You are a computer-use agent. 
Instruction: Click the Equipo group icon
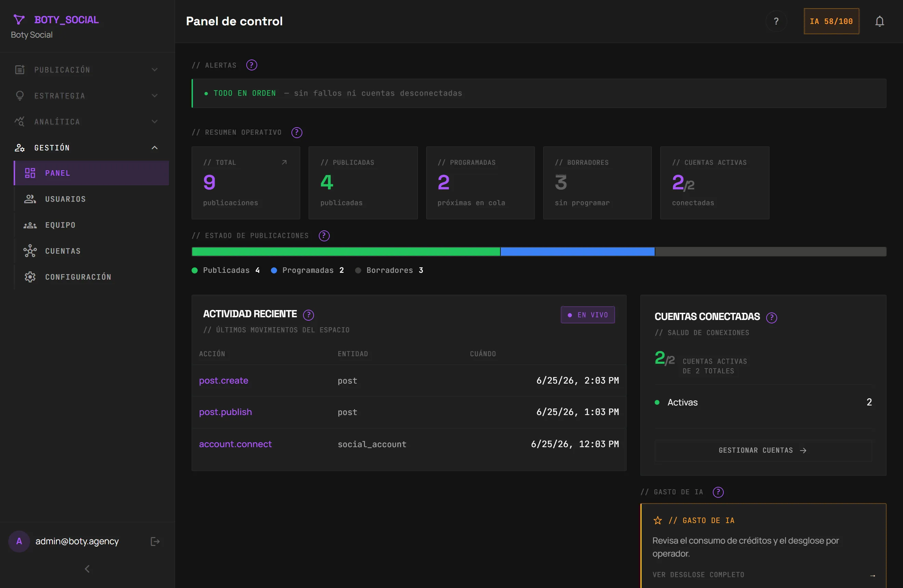coord(30,225)
